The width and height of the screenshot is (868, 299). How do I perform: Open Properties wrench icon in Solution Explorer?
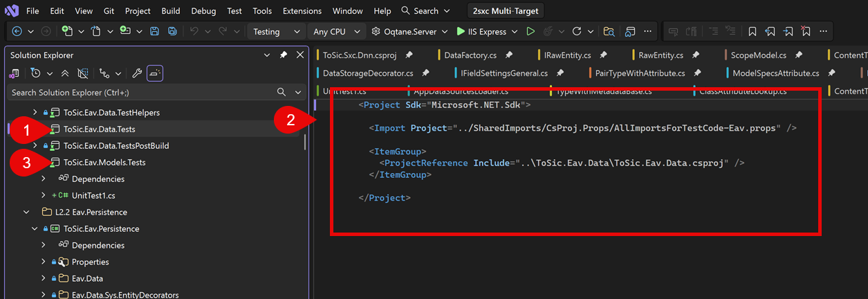click(137, 73)
